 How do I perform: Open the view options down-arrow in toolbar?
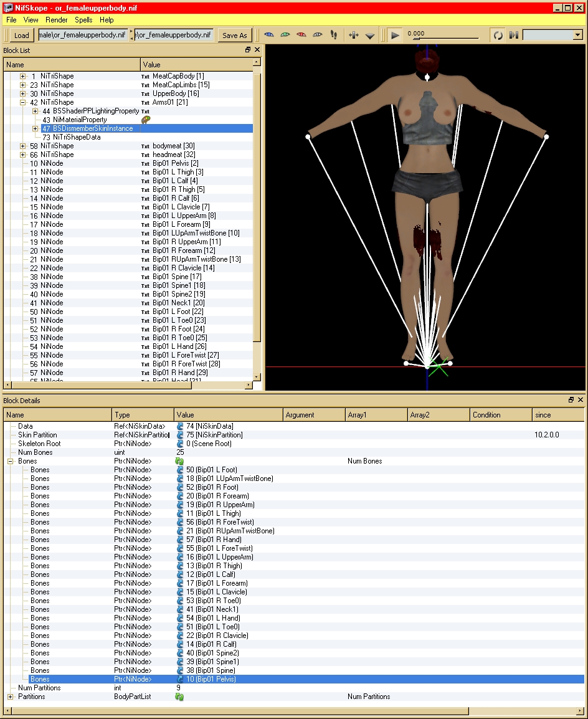point(370,36)
